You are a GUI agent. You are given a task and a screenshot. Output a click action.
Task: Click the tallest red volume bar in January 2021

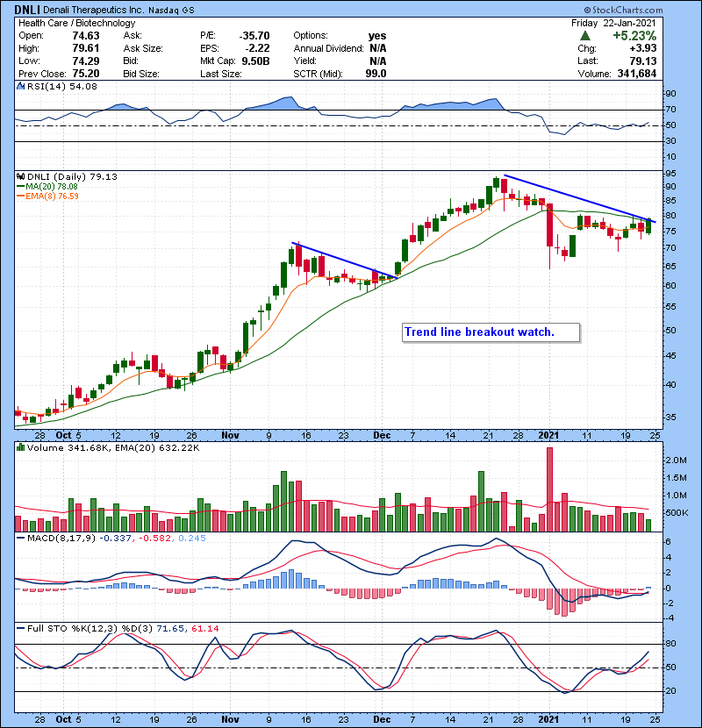click(x=549, y=489)
